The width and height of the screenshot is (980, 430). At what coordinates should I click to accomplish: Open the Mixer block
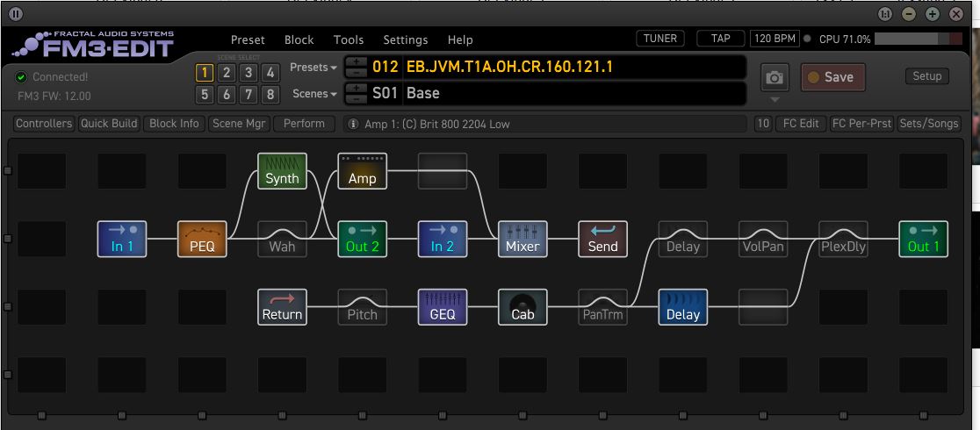[522, 239]
